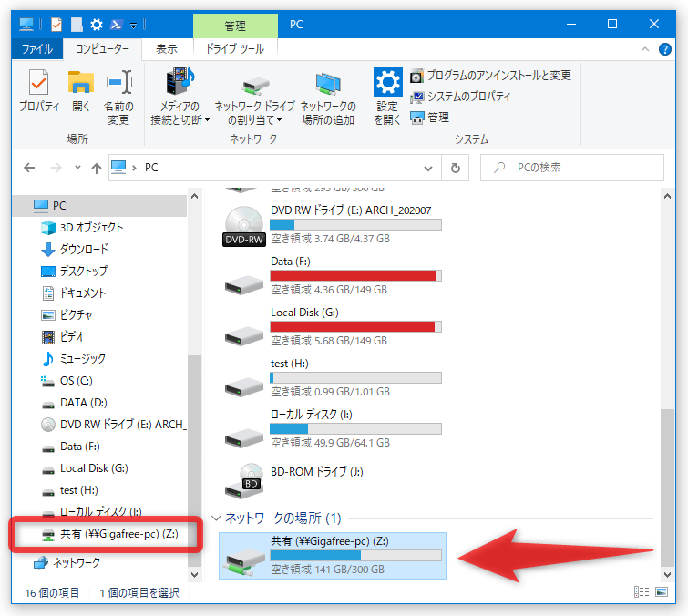The image size is (688, 616).
Task: Open Settings gear in ribbon
Action: 387,98
